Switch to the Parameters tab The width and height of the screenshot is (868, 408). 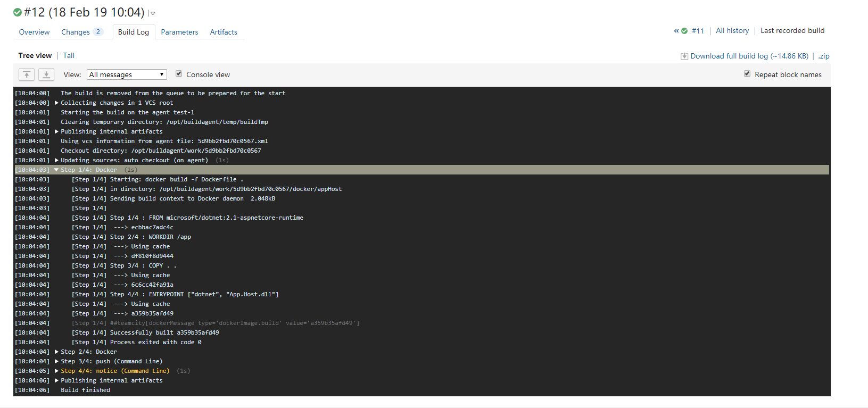tap(179, 32)
